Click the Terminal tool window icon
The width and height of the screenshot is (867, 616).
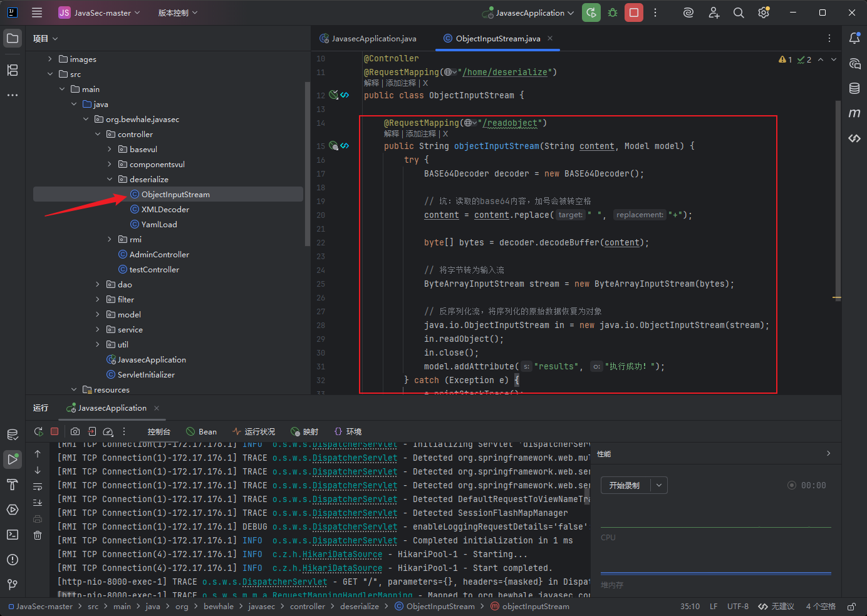pos(13,534)
